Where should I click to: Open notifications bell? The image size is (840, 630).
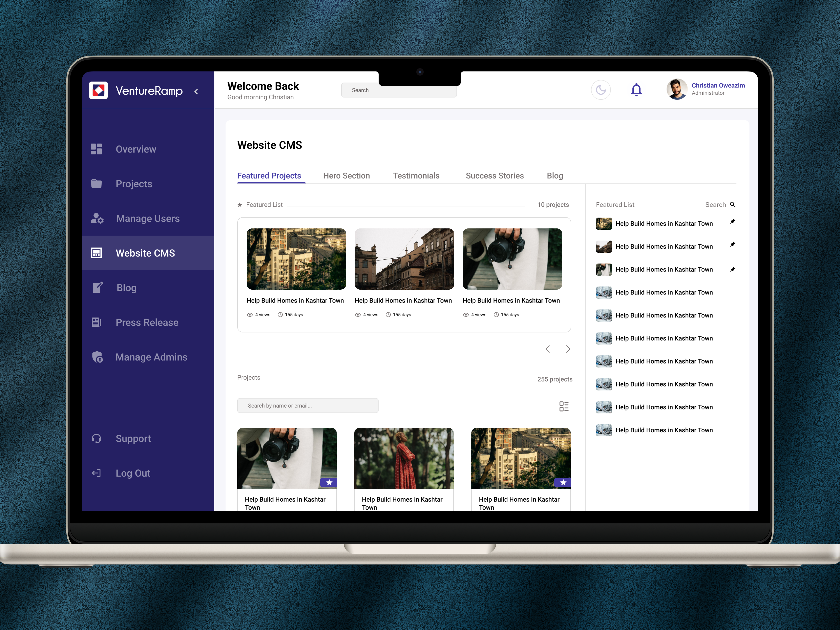(637, 90)
